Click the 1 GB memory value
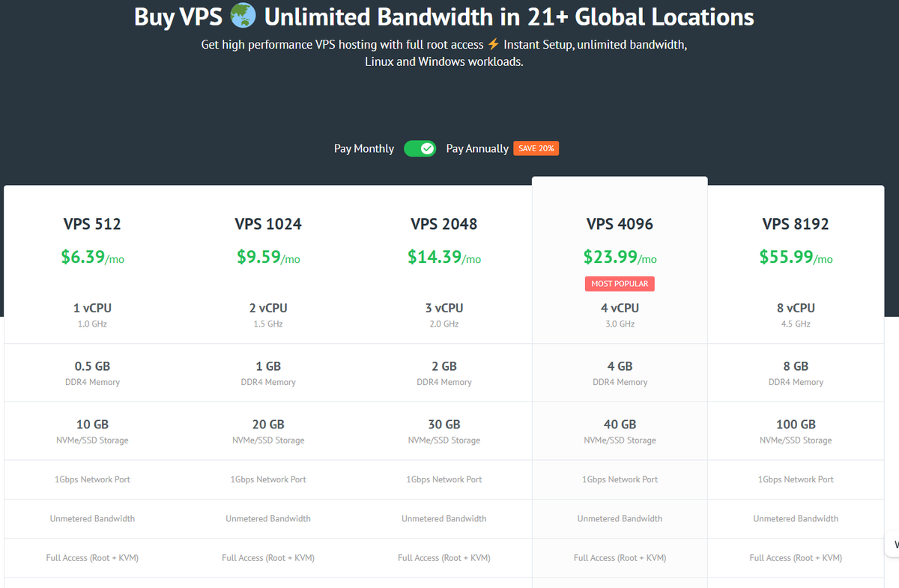 pyautogui.click(x=268, y=366)
